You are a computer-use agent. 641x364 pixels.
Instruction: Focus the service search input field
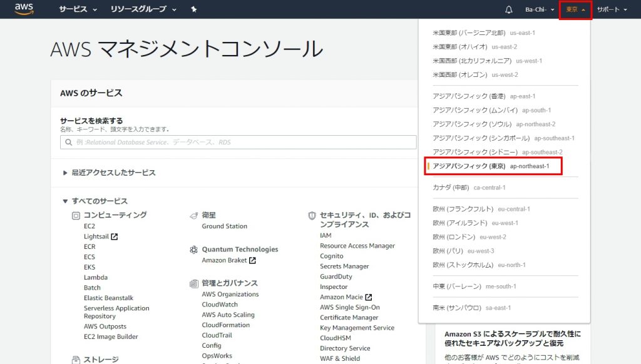coord(238,142)
